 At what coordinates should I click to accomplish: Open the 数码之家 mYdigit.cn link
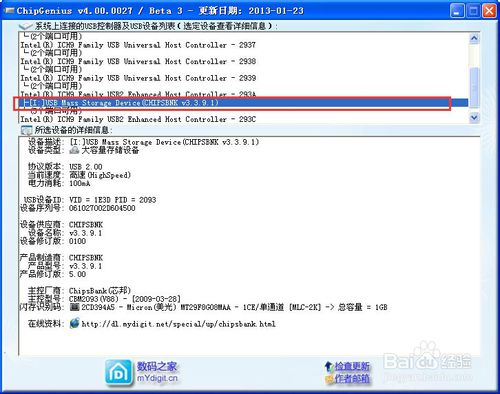(x=157, y=372)
